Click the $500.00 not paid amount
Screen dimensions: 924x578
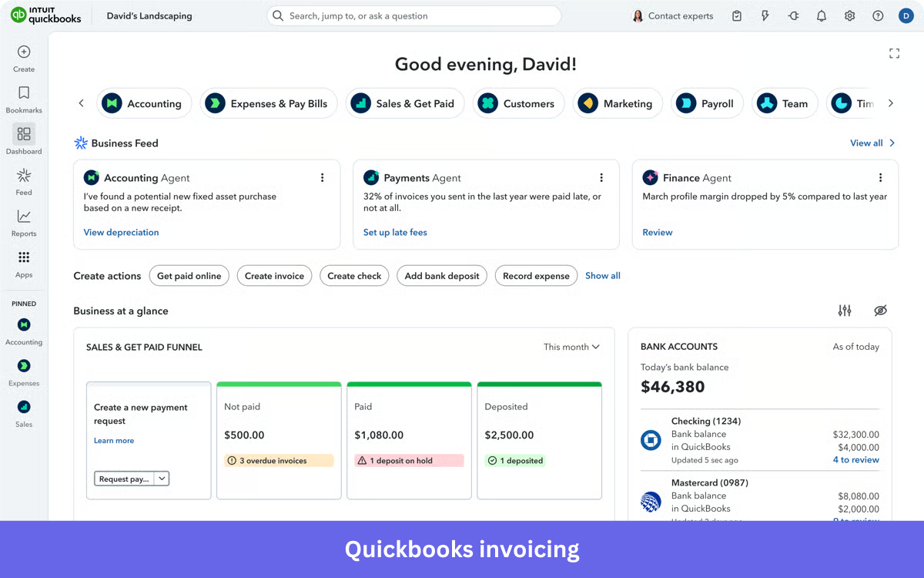(x=244, y=435)
